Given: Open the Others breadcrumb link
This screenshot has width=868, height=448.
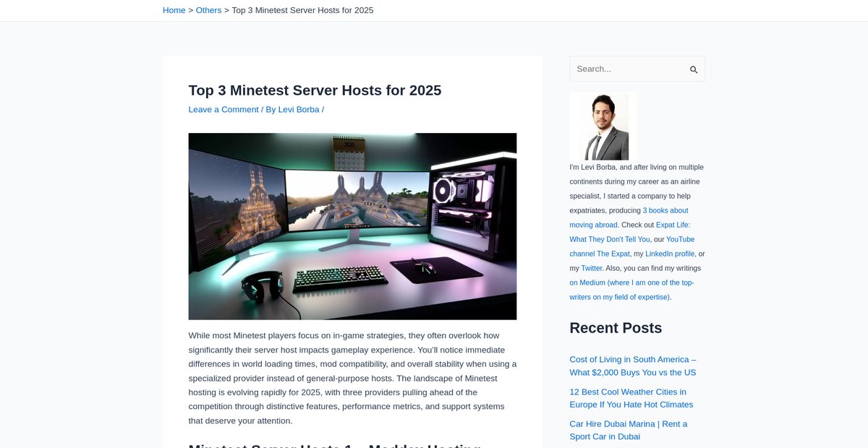Looking at the screenshot, I should coord(208,10).
